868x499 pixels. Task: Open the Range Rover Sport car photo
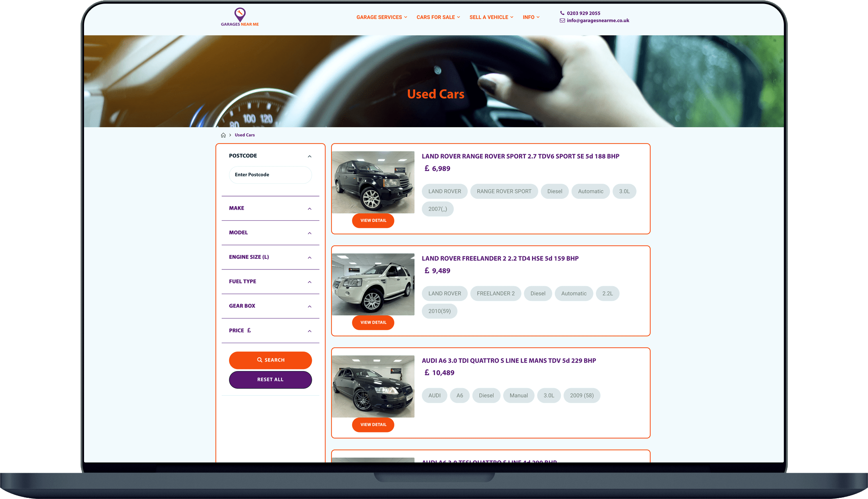(x=373, y=182)
